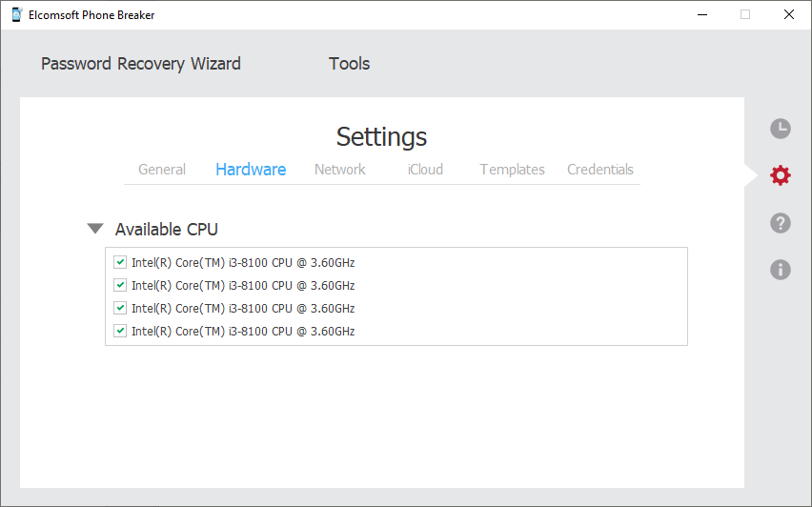Open the Tools menu
812x507 pixels.
(x=349, y=64)
